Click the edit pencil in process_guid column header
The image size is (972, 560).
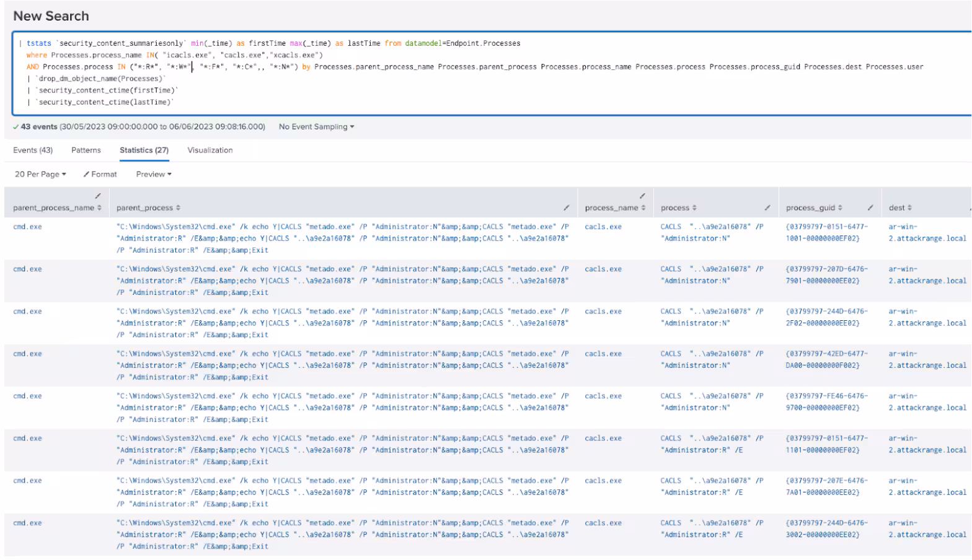click(870, 208)
